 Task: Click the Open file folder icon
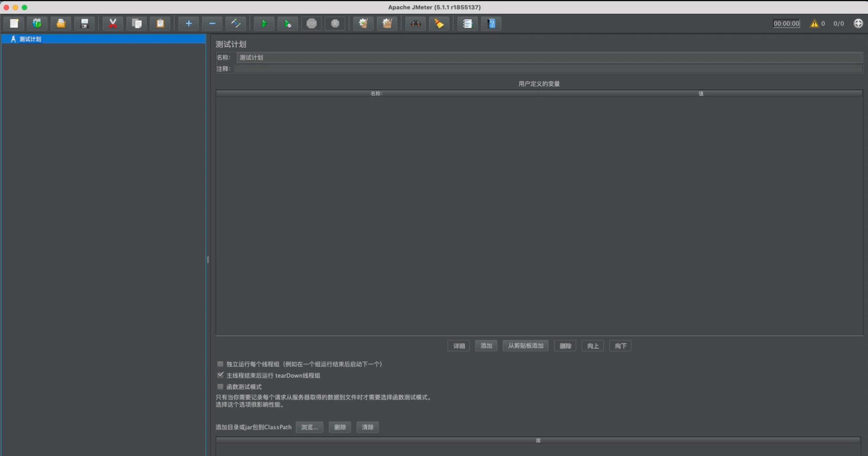61,24
